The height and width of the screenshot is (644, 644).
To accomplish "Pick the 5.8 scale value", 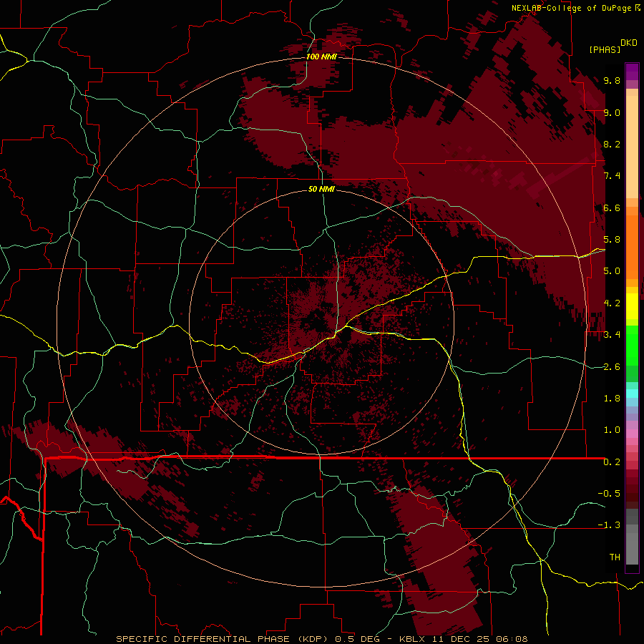I will point(612,240).
